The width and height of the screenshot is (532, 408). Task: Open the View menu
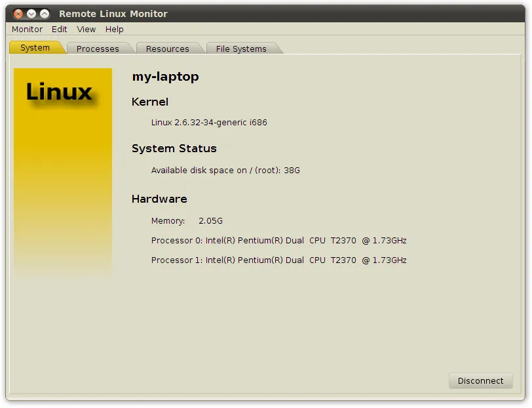coord(86,29)
